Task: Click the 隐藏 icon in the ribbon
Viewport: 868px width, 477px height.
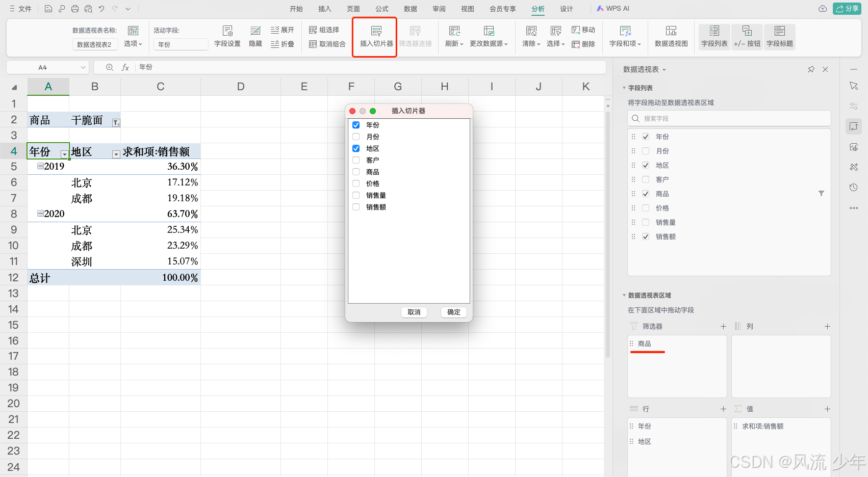Action: (255, 36)
